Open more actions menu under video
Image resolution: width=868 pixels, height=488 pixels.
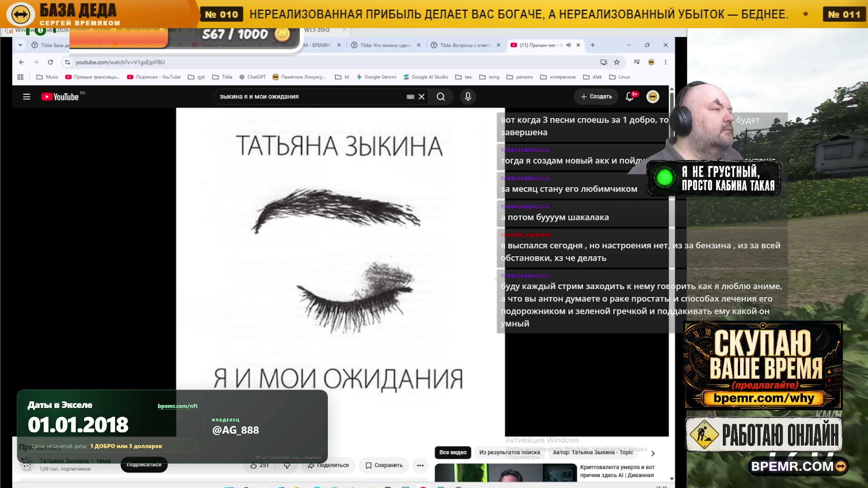click(x=420, y=465)
